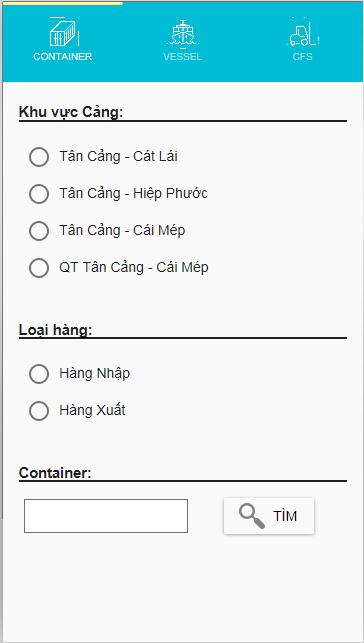Select the Tân Cảng - Cát Lái radio button
This screenshot has height=643, width=364.
pyautogui.click(x=39, y=157)
